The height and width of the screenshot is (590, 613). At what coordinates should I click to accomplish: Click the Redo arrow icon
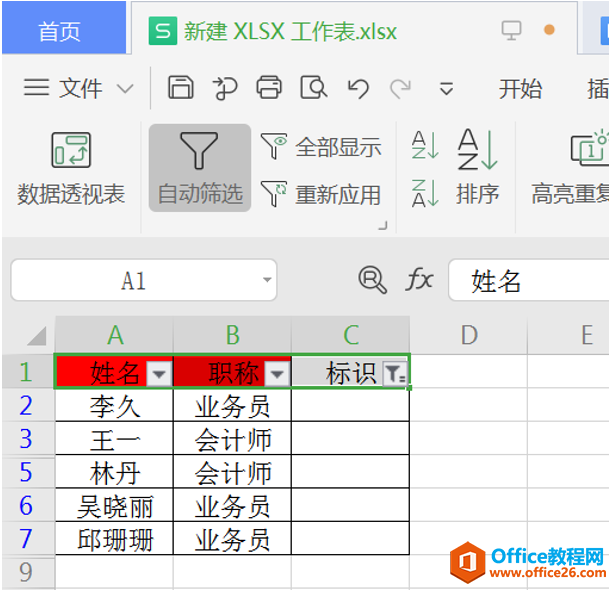point(400,88)
